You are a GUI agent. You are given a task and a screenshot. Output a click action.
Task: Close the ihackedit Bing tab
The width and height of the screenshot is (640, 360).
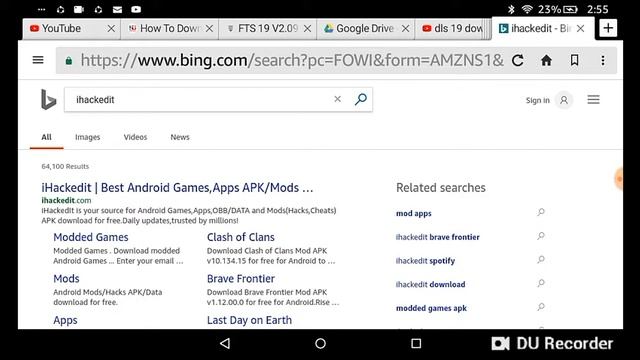[580, 29]
